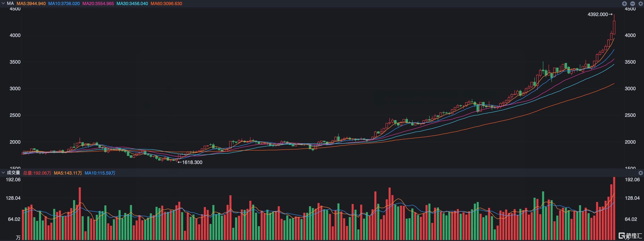Click the MA60:3096.630 orange legend
The height and width of the screenshot is (241, 644).
pos(166,3)
